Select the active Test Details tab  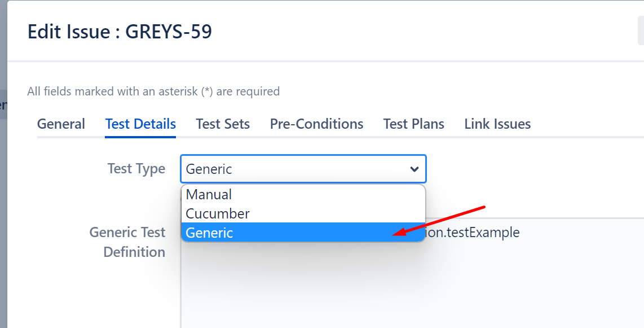tap(140, 124)
